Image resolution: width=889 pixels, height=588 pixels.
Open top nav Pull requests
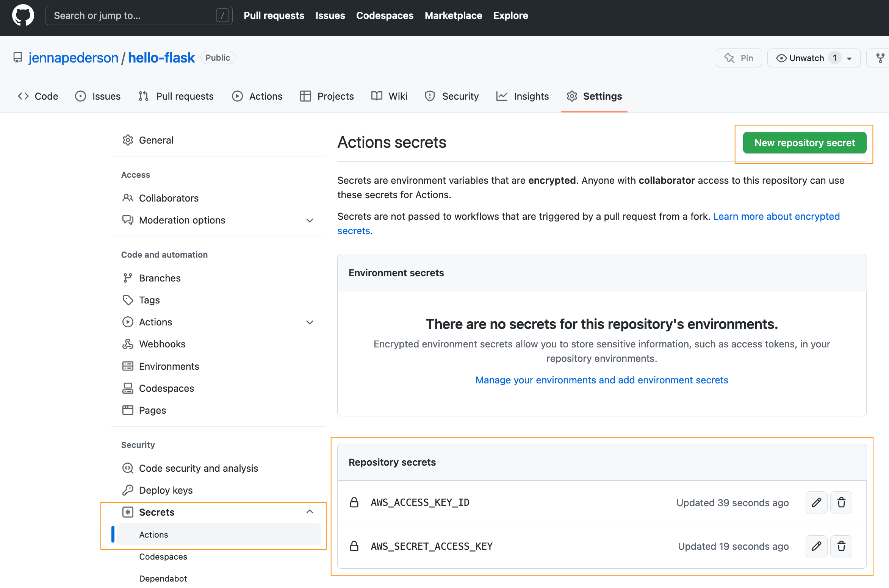point(274,16)
